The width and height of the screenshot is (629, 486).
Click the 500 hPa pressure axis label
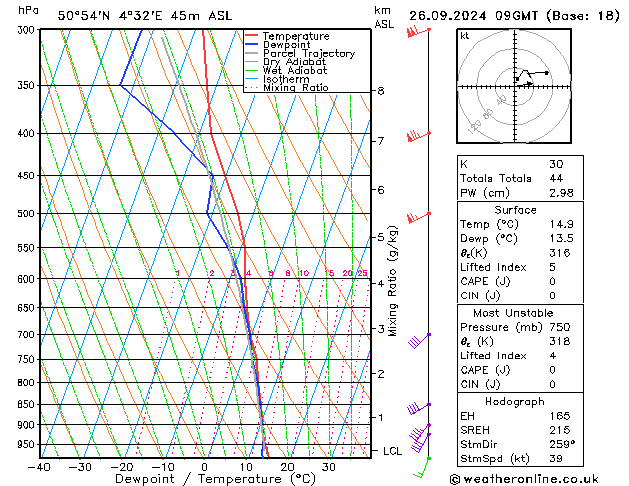28,214
